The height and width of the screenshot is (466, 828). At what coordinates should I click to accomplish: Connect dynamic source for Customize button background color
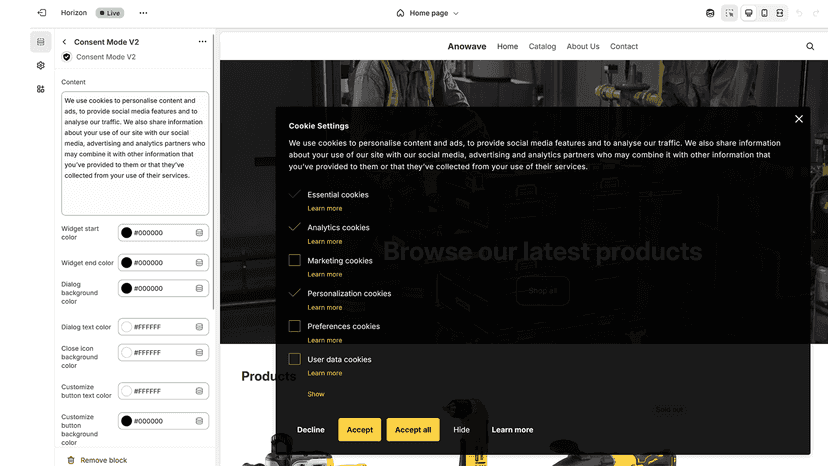(199, 421)
